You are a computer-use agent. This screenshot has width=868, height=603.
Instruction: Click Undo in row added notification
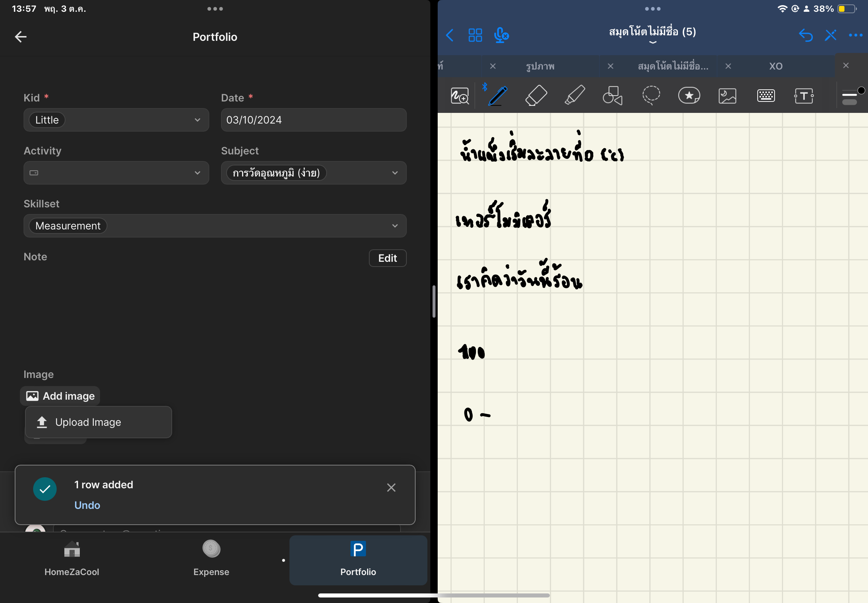point(87,505)
